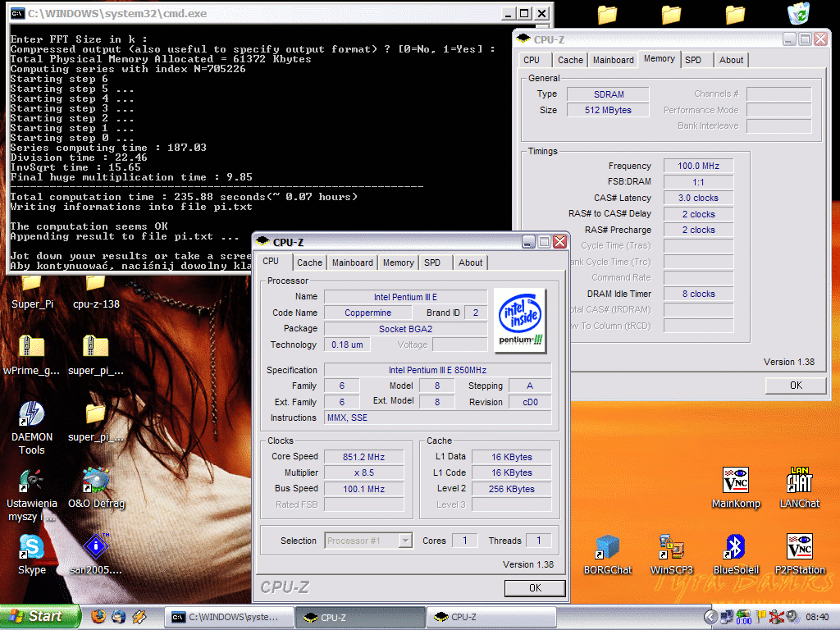This screenshot has height=630, width=840.
Task: Switch to Mainboard tab in front CPU-Z window
Action: click(352, 262)
